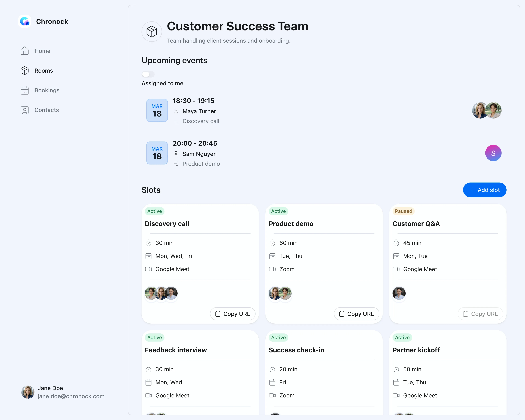Image resolution: width=525 pixels, height=420 pixels.
Task: Click the person icon next to Maya Turner
Action: pyautogui.click(x=176, y=111)
